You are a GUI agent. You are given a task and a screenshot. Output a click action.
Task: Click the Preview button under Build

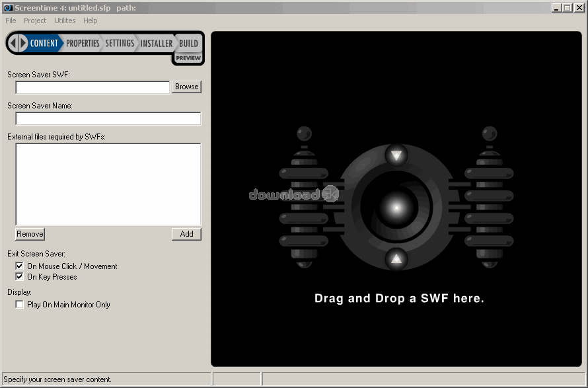tap(188, 58)
